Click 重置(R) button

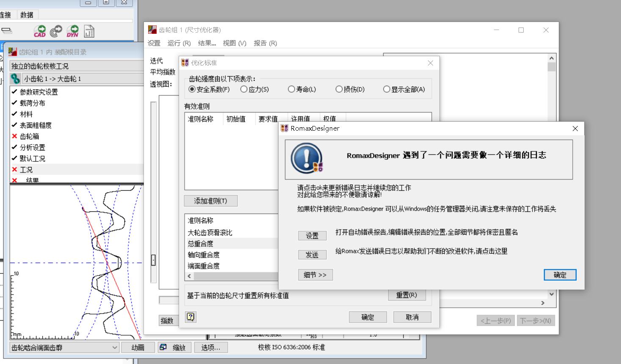click(407, 295)
